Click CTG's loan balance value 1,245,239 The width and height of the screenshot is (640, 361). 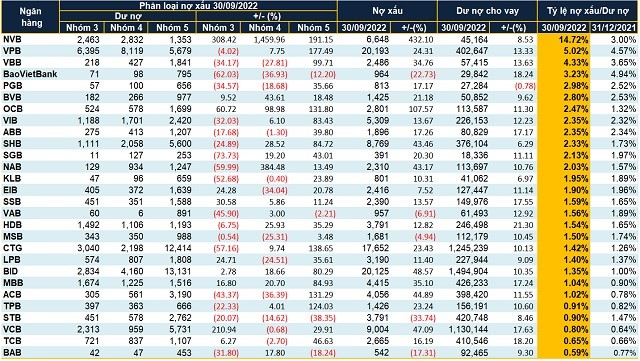point(468,248)
